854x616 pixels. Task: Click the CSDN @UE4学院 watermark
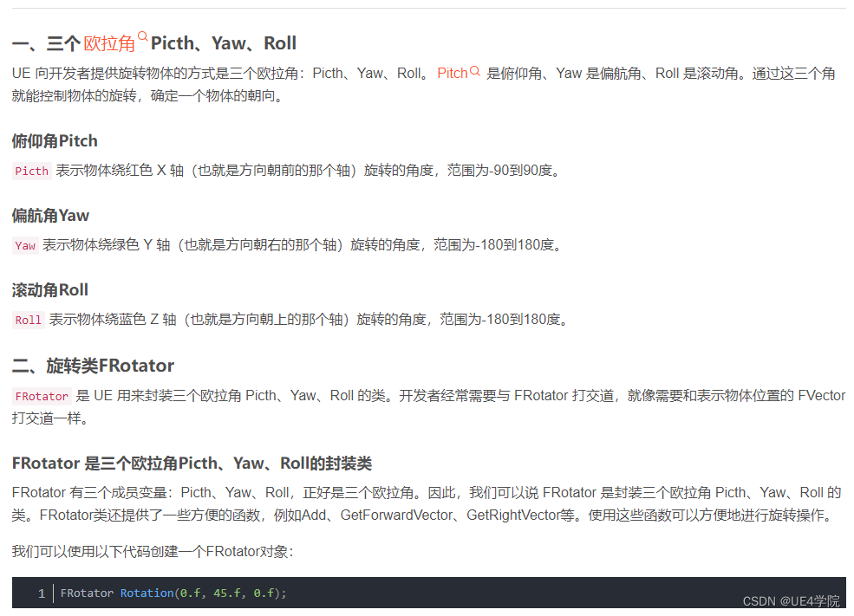click(793, 600)
